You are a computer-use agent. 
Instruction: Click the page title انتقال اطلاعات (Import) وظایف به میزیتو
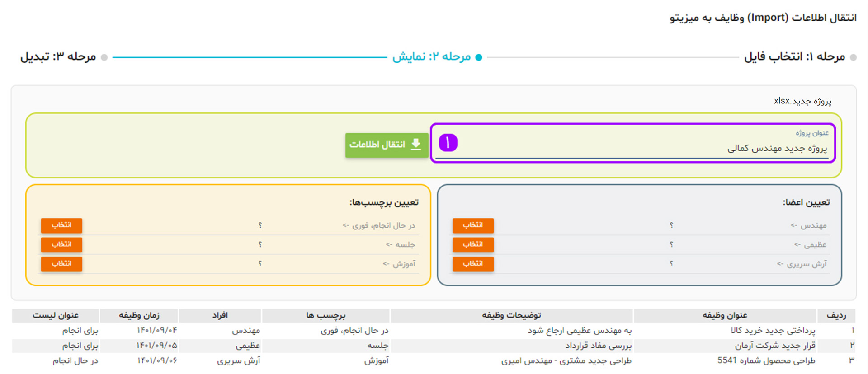click(x=763, y=18)
